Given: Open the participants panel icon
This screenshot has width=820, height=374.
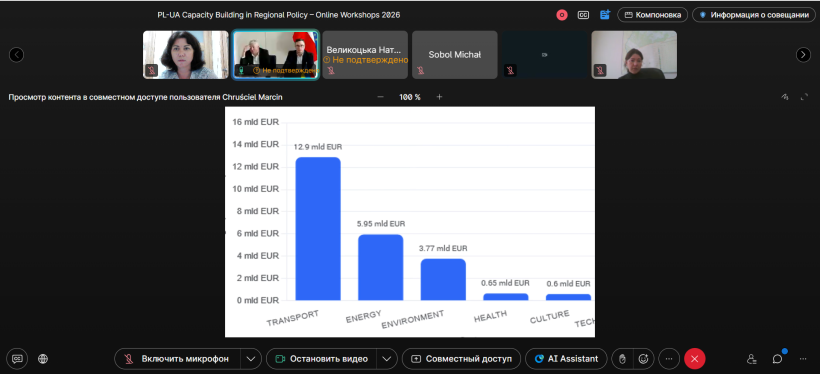Looking at the screenshot, I should (x=751, y=359).
